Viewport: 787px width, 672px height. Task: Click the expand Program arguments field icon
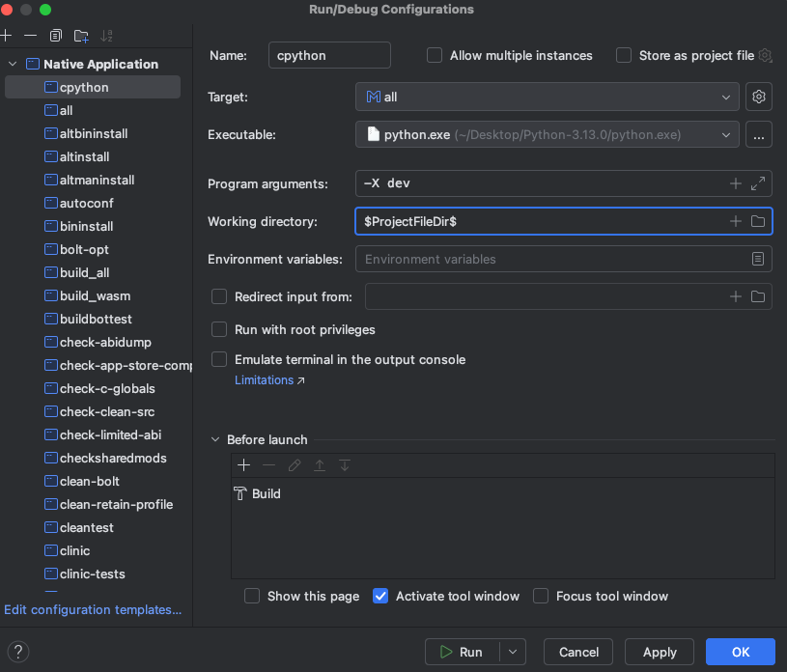758,183
